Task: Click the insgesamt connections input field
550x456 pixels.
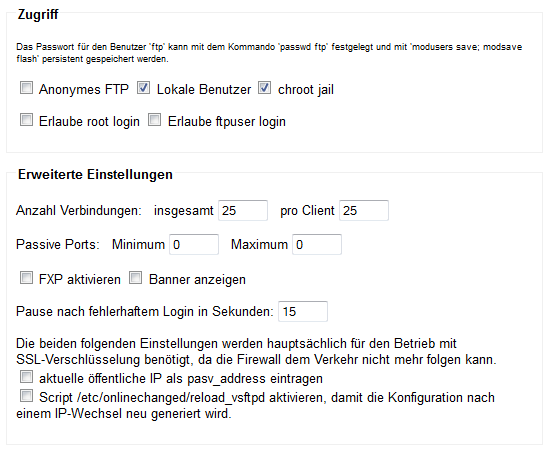Action: tap(243, 210)
